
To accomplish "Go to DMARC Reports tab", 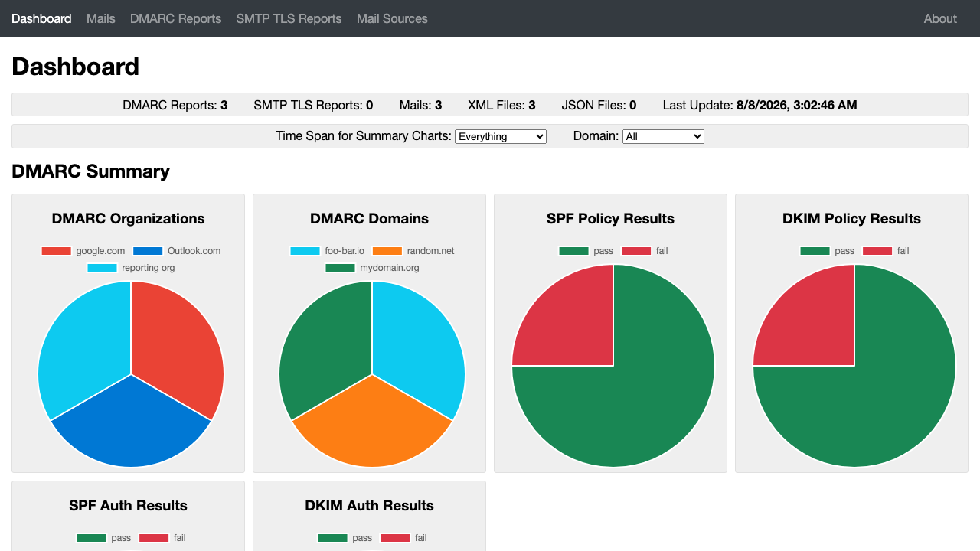I will 176,18.
